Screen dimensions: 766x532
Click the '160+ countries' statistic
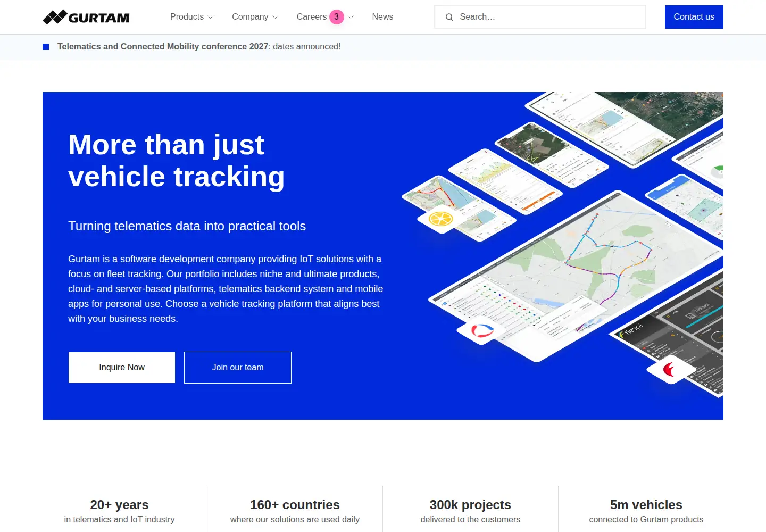pyautogui.click(x=295, y=505)
